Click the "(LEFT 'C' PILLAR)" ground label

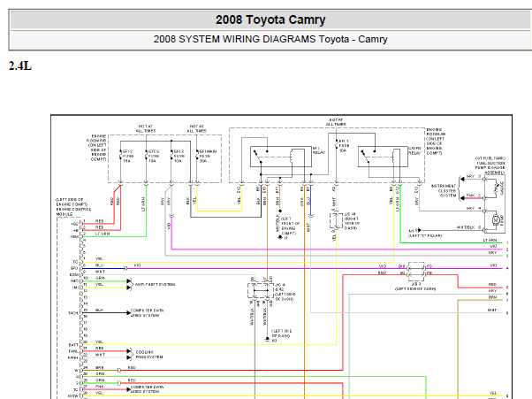point(425,235)
